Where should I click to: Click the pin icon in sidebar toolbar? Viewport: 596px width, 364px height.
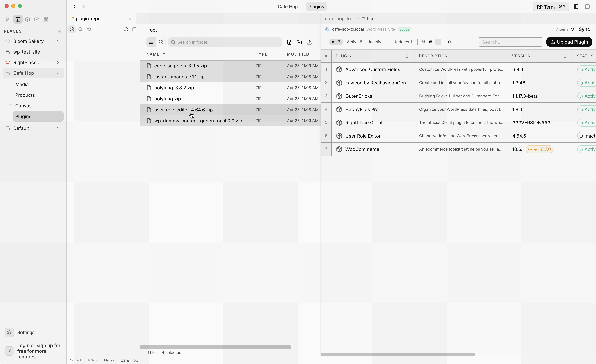(x=7, y=19)
